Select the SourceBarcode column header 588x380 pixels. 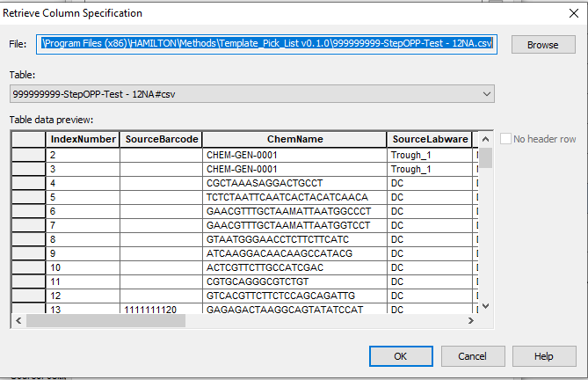coord(162,139)
